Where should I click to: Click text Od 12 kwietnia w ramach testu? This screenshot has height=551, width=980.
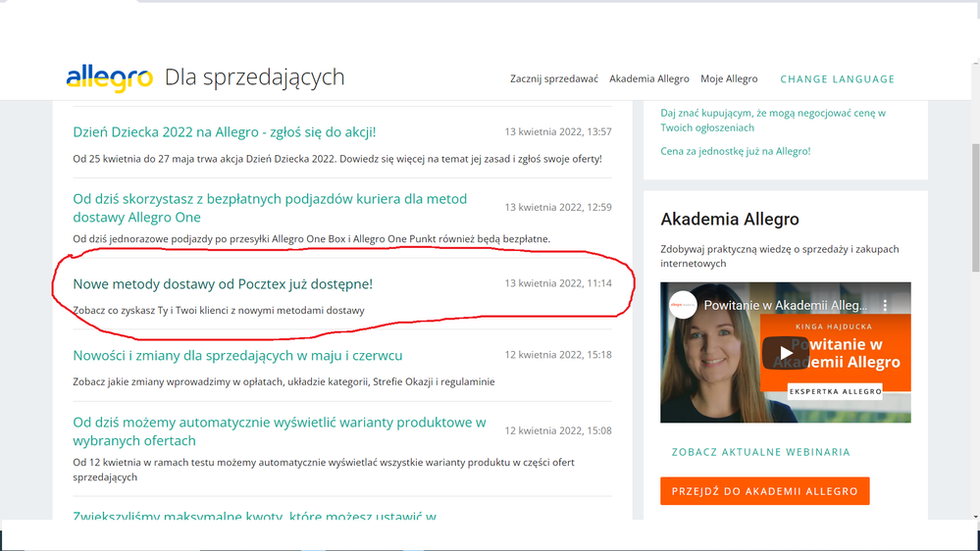pos(324,470)
